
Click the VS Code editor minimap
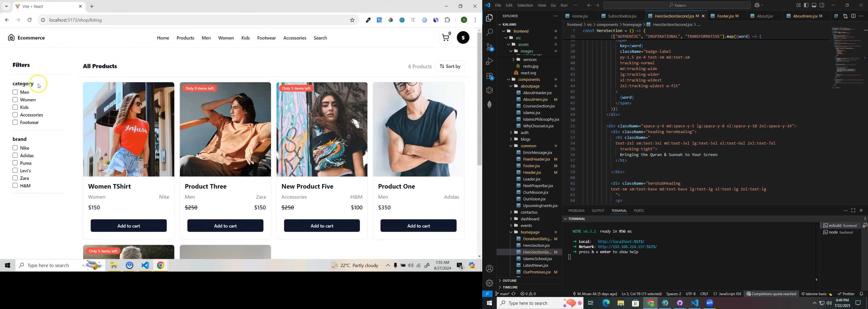click(847, 58)
